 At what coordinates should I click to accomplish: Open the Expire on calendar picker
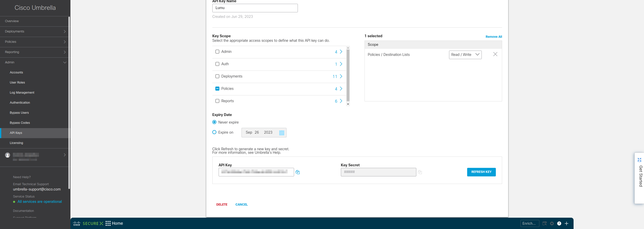[x=281, y=133]
